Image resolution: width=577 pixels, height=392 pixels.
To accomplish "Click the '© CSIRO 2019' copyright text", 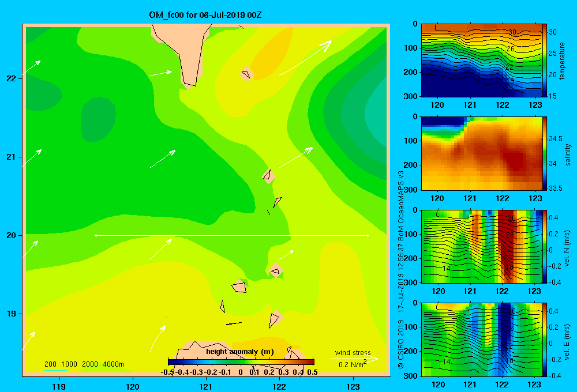I will (401, 345).
